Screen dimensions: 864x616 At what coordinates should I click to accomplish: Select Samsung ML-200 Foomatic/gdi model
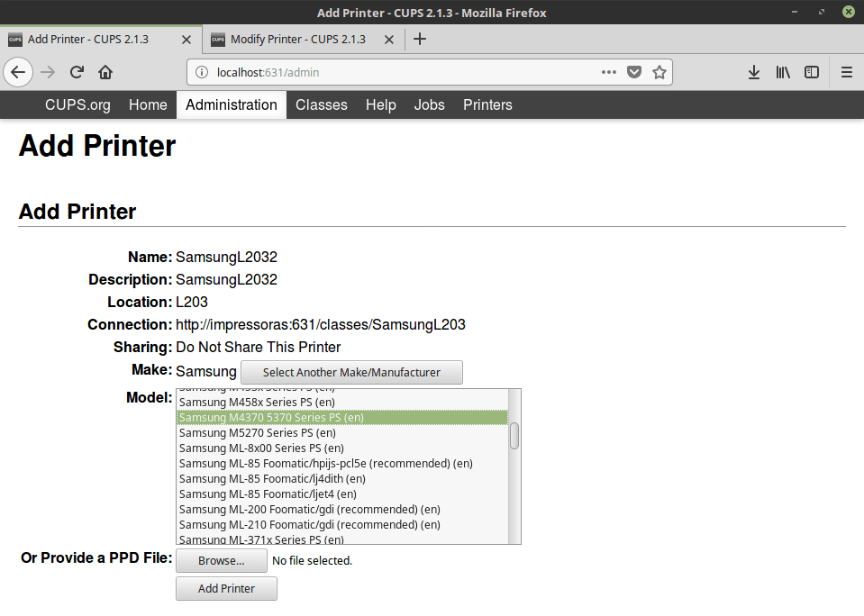[x=341, y=509]
